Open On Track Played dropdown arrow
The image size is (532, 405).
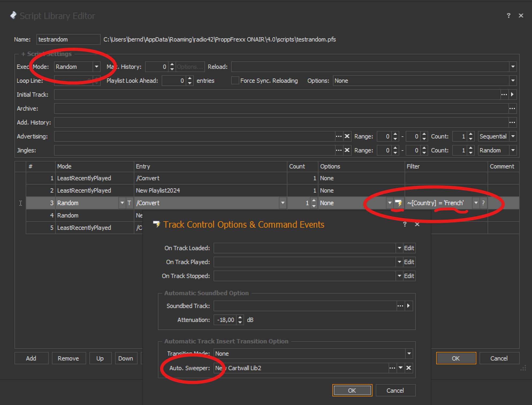coord(399,262)
